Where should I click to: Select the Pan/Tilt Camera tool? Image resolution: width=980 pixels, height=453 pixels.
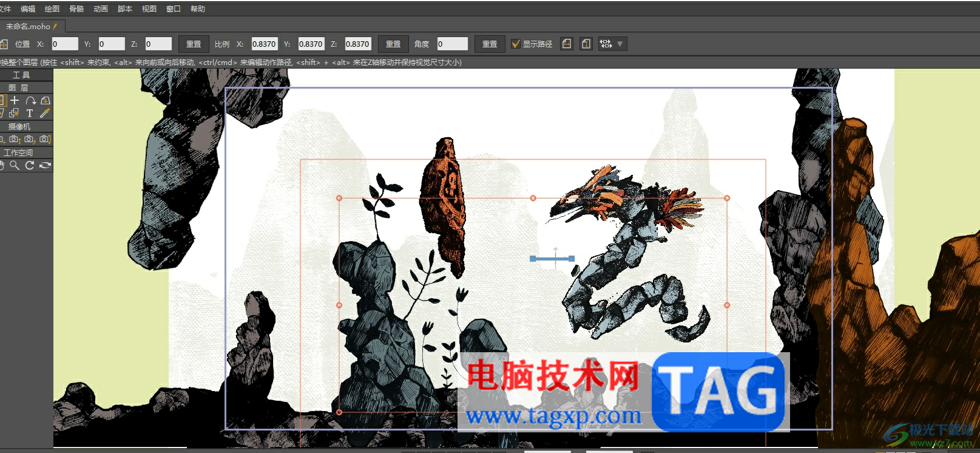45,140
